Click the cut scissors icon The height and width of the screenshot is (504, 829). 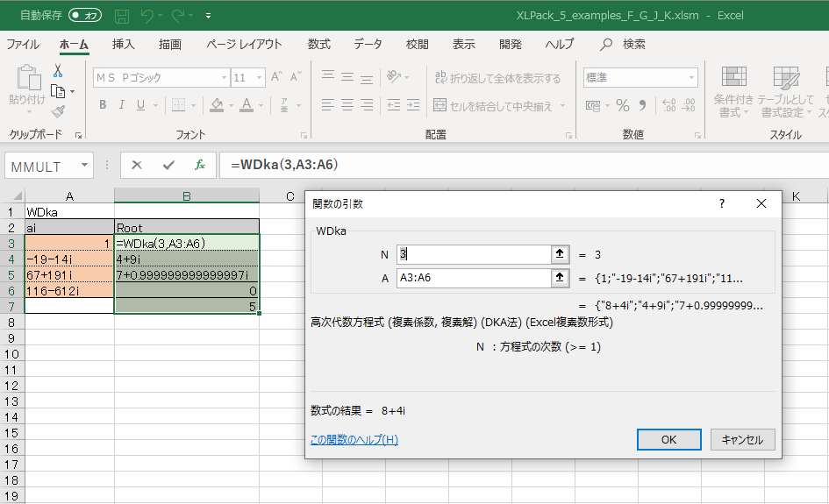point(58,71)
